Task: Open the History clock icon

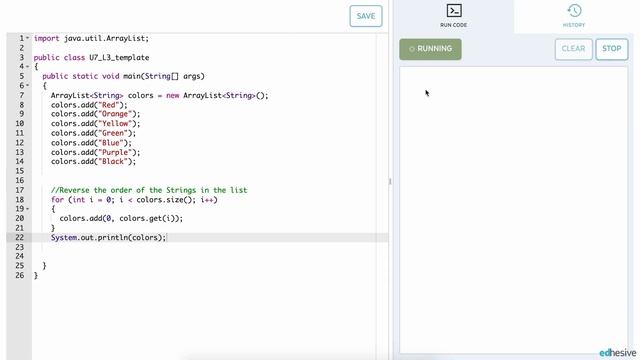Action: (x=574, y=11)
